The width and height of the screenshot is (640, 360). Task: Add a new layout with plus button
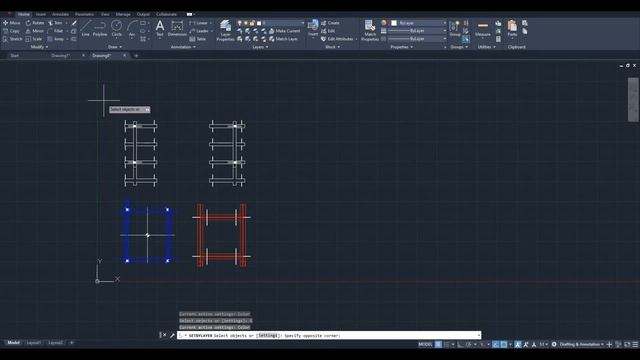(72, 343)
